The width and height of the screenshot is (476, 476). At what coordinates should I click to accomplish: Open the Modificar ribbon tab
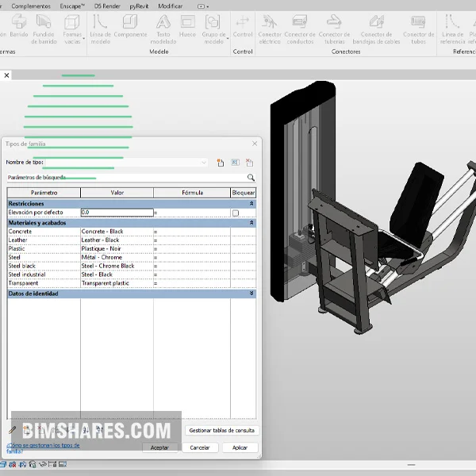point(170,6)
